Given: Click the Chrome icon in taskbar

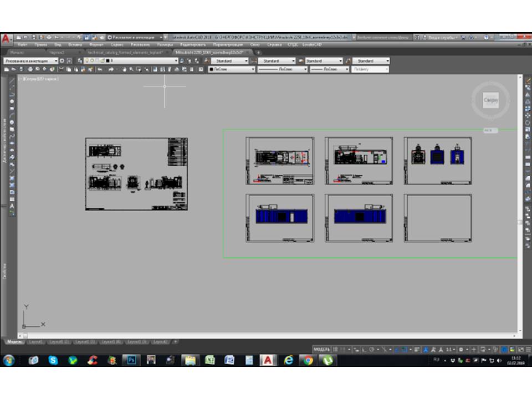Looking at the screenshot, I should coord(308,360).
